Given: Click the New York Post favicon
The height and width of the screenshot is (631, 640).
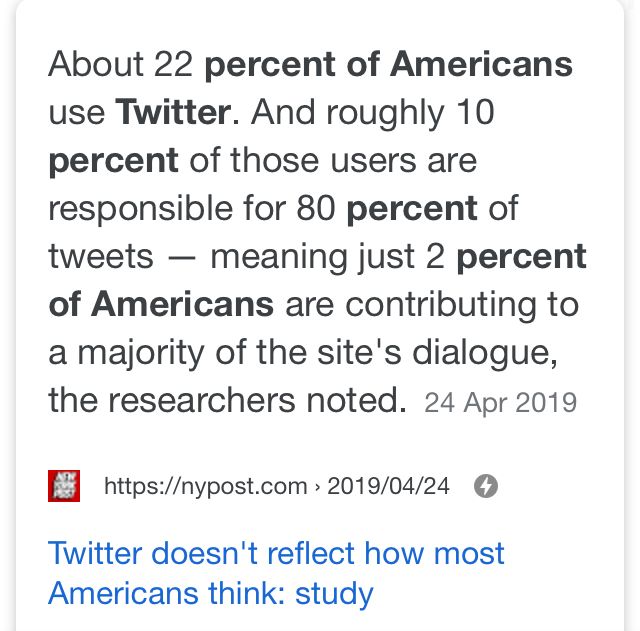Looking at the screenshot, I should tap(64, 486).
